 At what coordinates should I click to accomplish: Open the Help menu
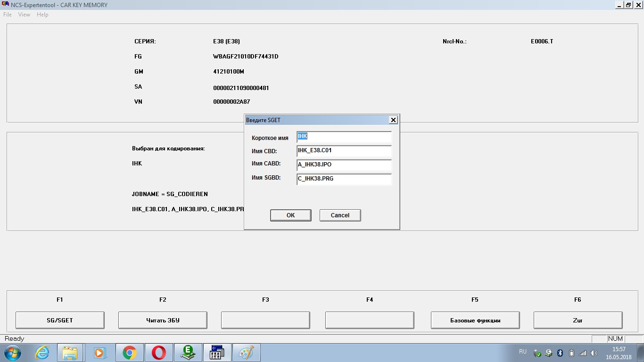42,15
